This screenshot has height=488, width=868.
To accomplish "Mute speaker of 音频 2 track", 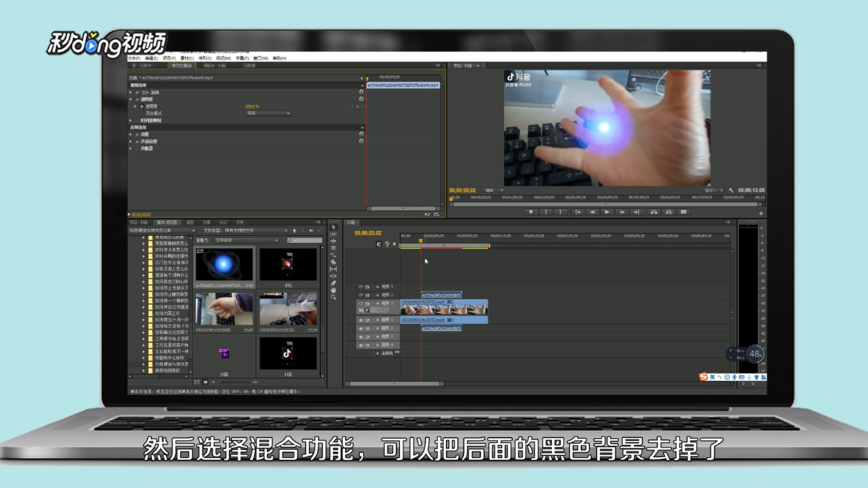I will (361, 329).
